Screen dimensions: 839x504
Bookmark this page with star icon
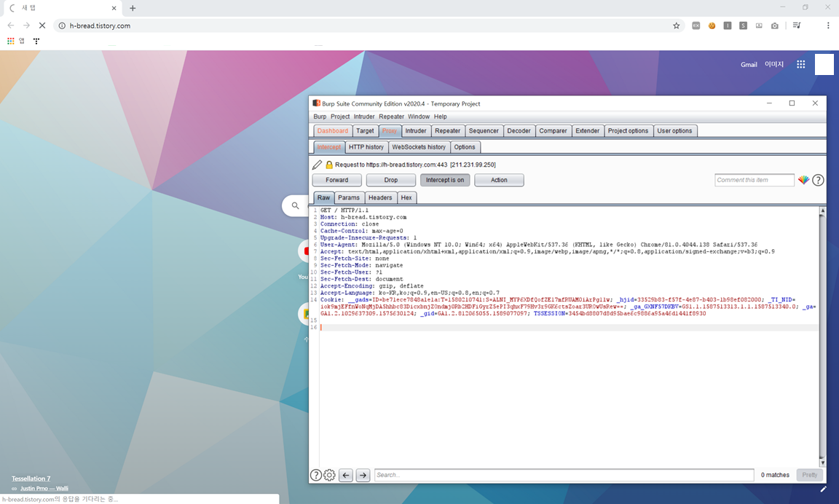[x=677, y=25]
